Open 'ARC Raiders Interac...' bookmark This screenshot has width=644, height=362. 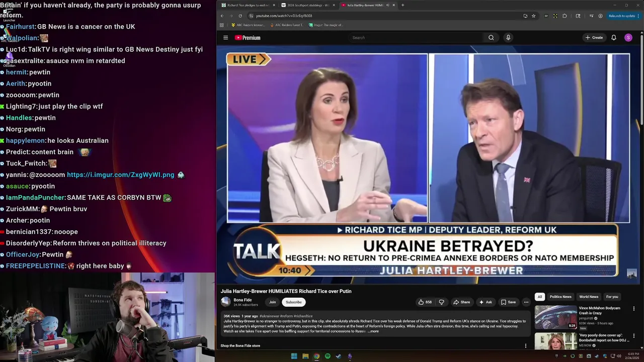pyautogui.click(x=248, y=25)
